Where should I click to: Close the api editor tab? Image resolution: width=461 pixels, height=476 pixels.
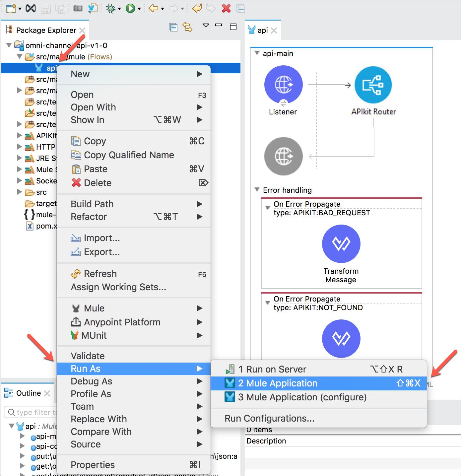pyautogui.click(x=274, y=31)
